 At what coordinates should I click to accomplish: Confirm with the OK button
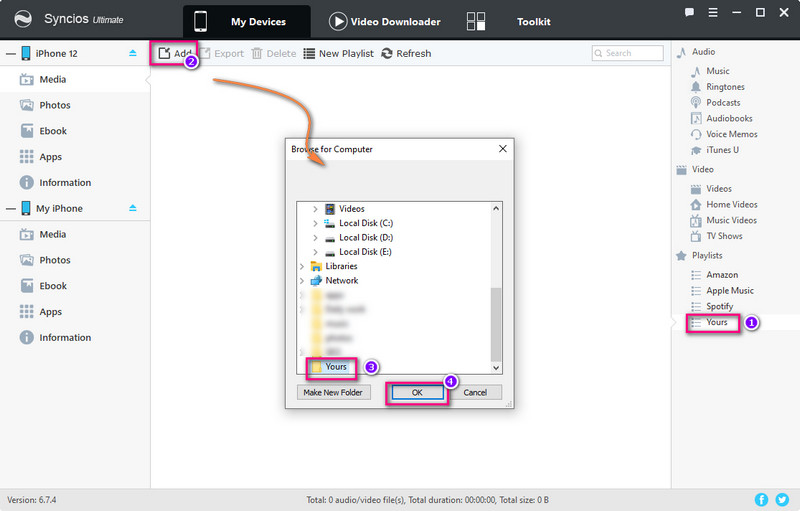pyautogui.click(x=417, y=392)
